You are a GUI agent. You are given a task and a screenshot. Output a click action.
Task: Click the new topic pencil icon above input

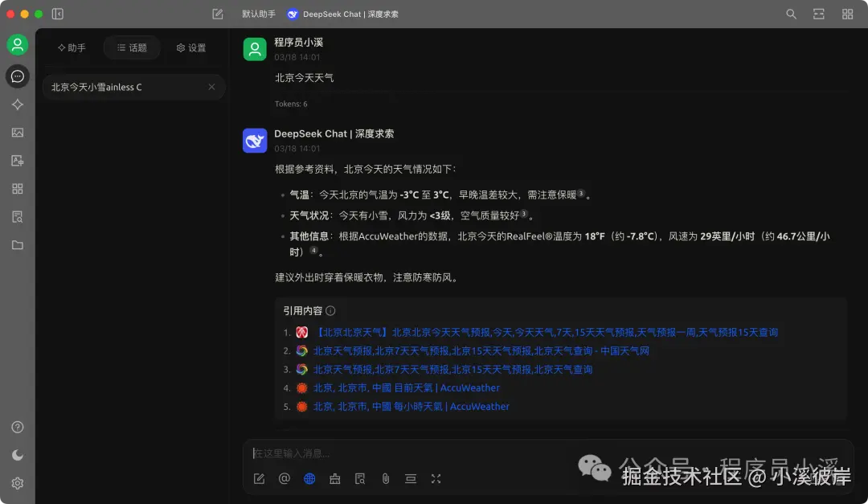coord(259,478)
